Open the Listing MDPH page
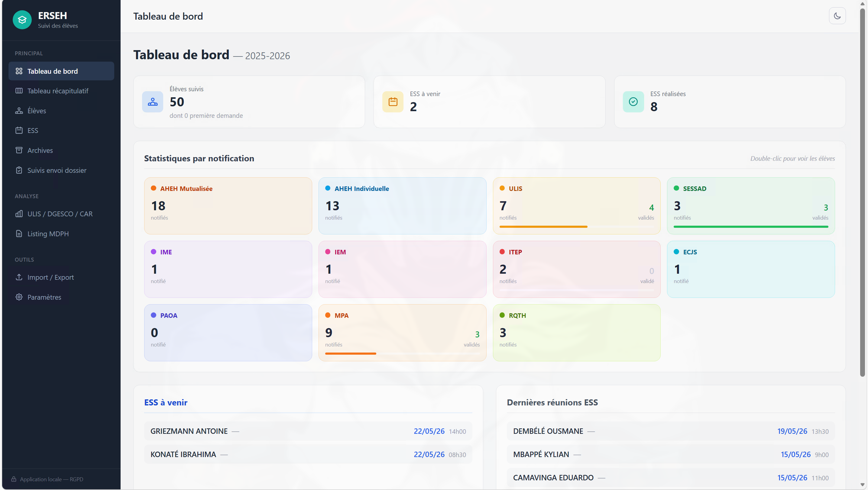This screenshot has width=868, height=490. click(x=61, y=234)
